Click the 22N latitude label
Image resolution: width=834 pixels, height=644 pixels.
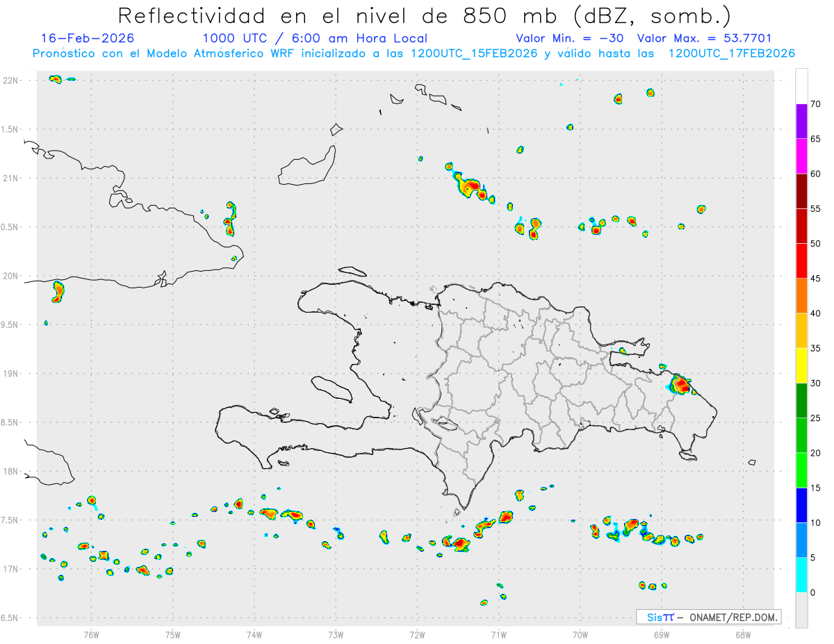[10, 81]
